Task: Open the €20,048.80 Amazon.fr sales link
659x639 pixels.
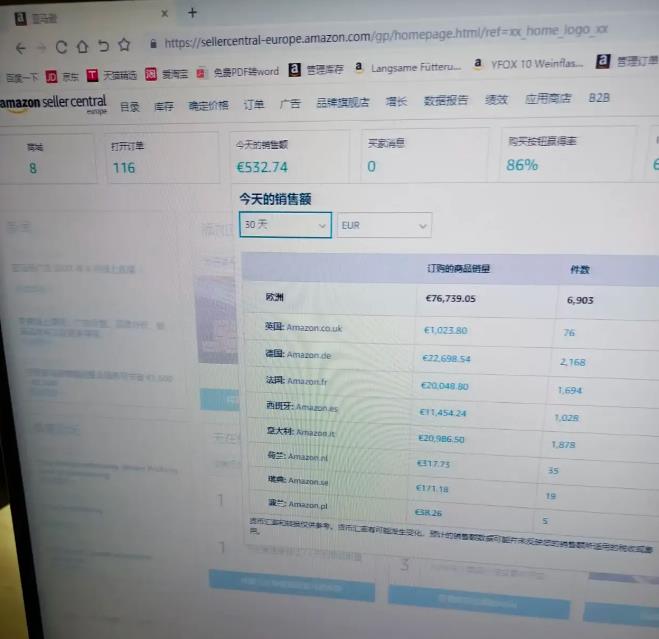Action: 445,386
